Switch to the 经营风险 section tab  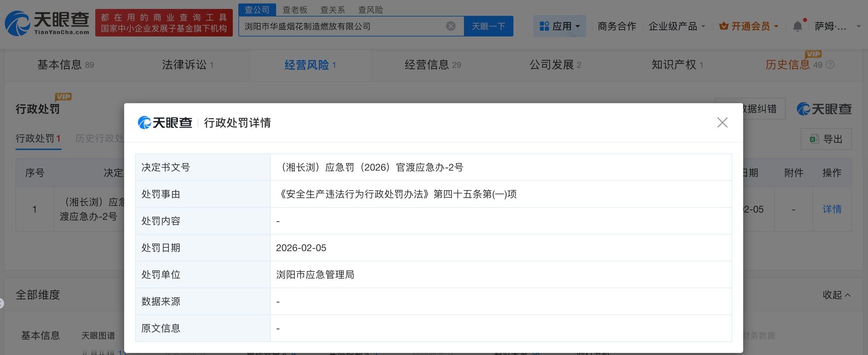(x=310, y=65)
